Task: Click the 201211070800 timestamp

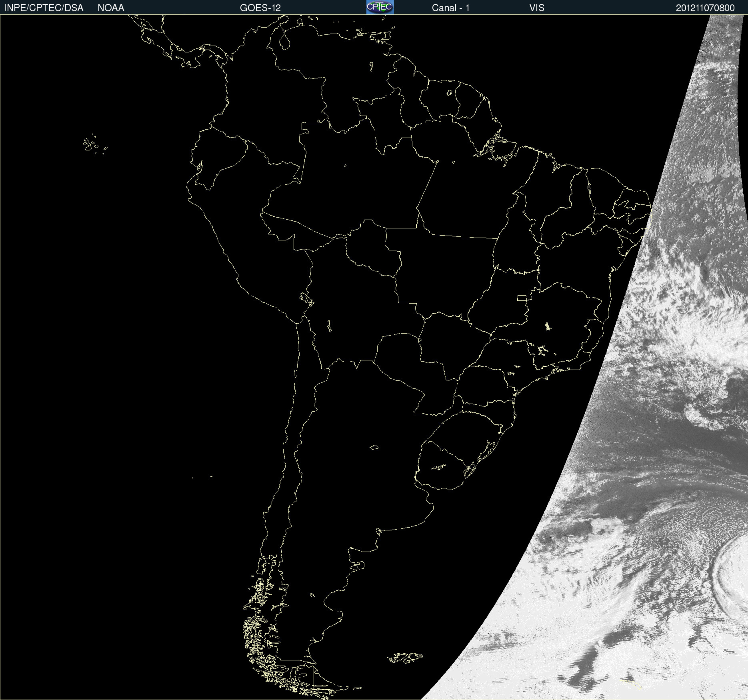Action: 705,8
